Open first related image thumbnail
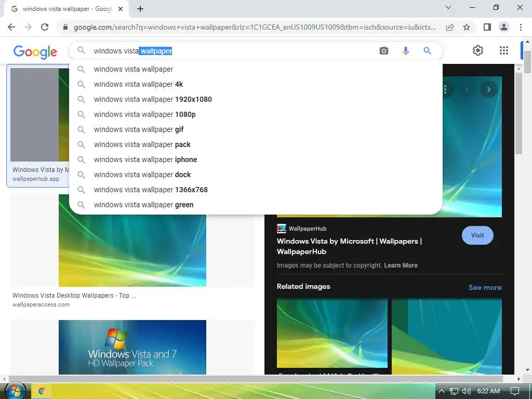 click(332, 333)
